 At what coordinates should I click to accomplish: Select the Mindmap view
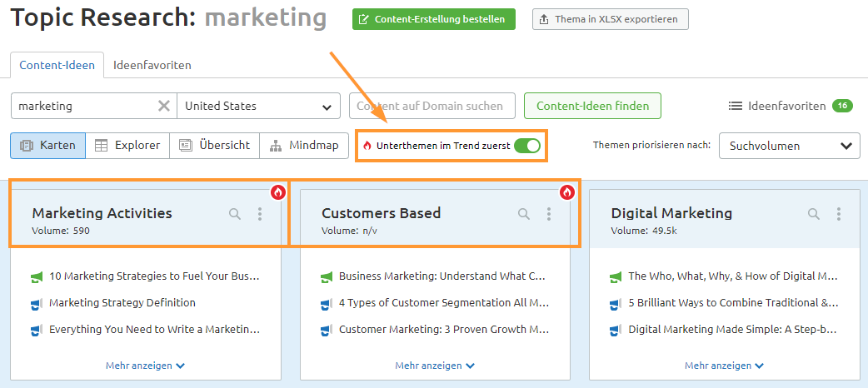(303, 146)
